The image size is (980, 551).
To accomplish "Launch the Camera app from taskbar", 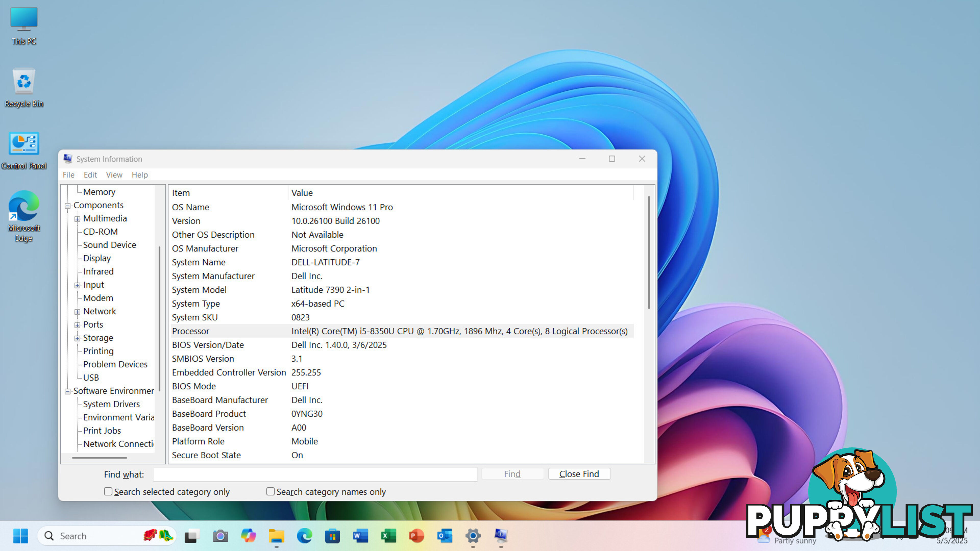I will point(220,536).
